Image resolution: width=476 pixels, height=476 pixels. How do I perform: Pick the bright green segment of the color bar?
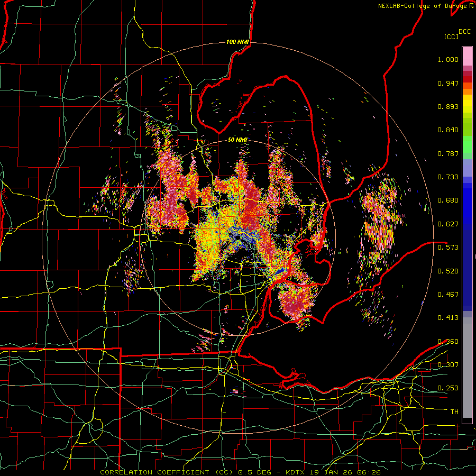[x=467, y=144]
